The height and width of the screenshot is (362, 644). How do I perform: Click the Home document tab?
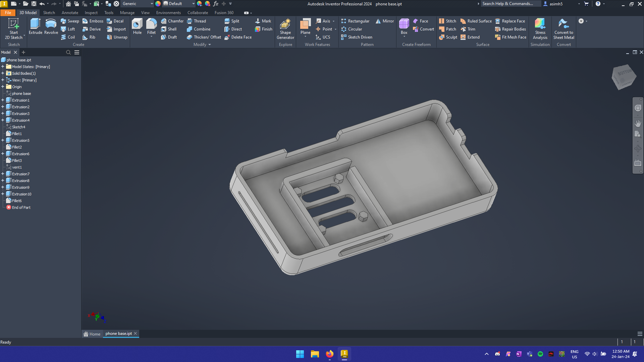click(x=92, y=334)
